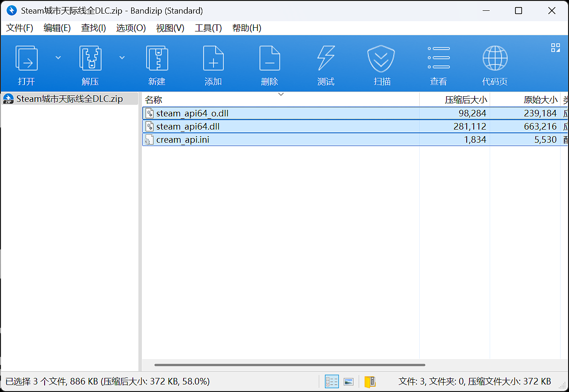569x392 pixels.
Task: Open the 文件(F) menu
Action: 20,28
